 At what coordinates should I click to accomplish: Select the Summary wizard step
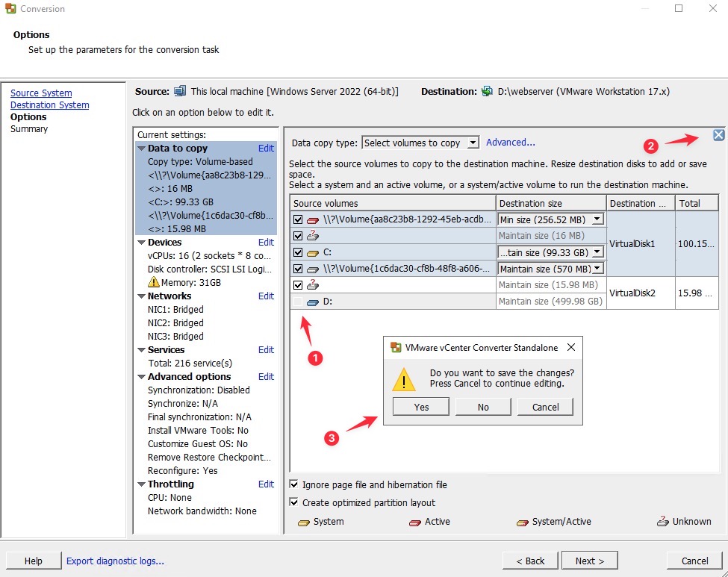[29, 129]
